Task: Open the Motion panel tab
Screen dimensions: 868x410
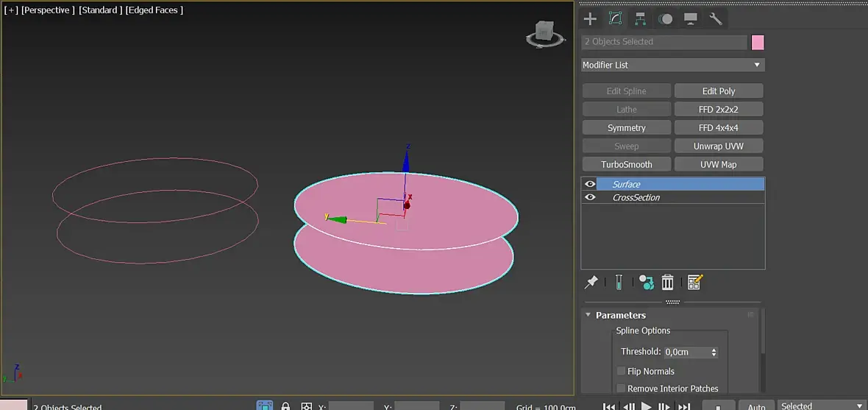Action: [666, 18]
